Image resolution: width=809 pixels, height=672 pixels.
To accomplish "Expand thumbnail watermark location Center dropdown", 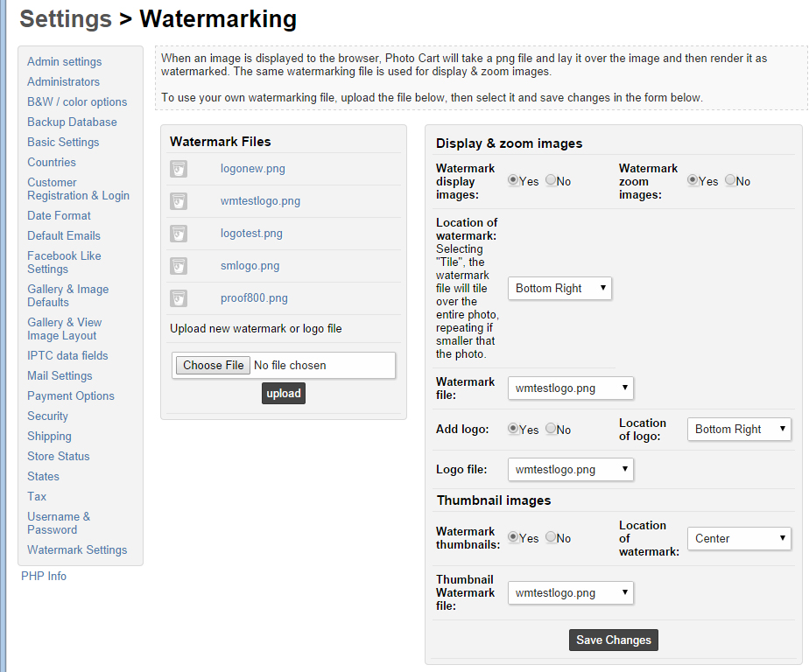I will tap(739, 538).
